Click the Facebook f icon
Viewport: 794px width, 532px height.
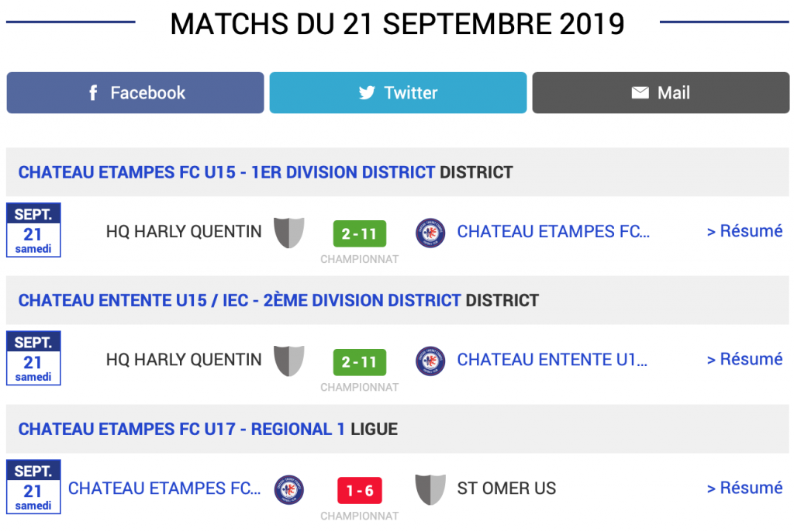pos(93,93)
